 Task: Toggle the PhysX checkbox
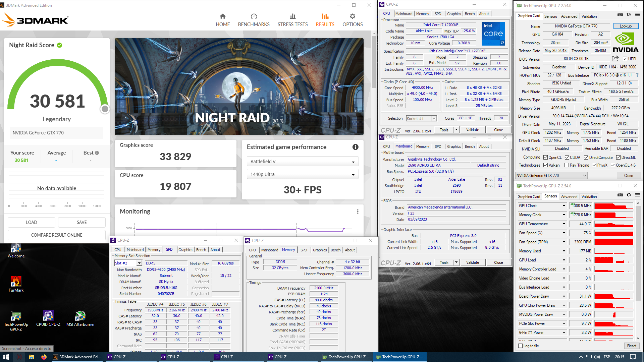point(594,165)
